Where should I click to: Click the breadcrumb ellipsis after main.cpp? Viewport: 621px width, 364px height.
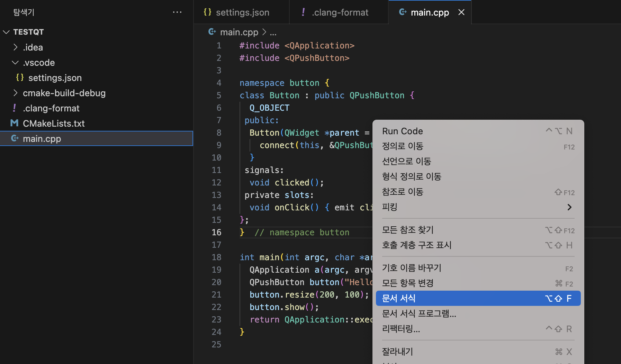click(x=273, y=32)
